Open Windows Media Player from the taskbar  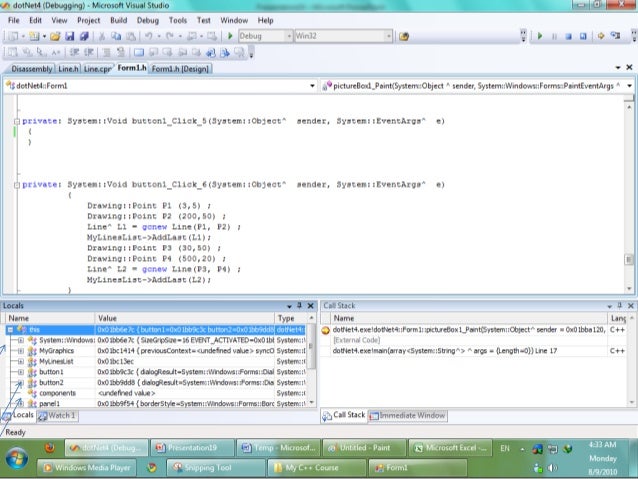point(90,467)
